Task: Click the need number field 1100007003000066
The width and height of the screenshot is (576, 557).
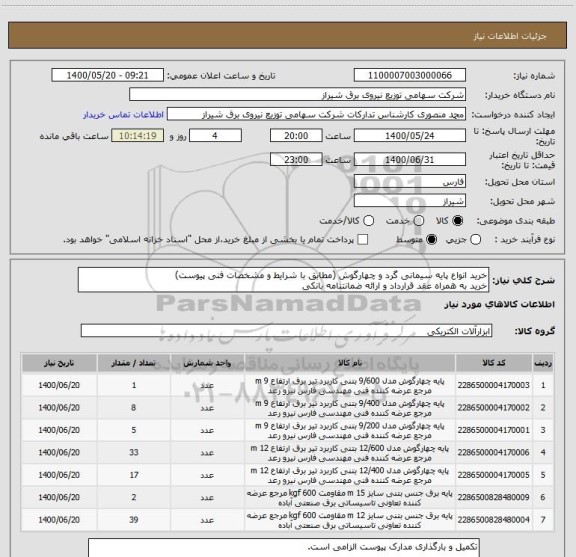Action: [x=410, y=75]
